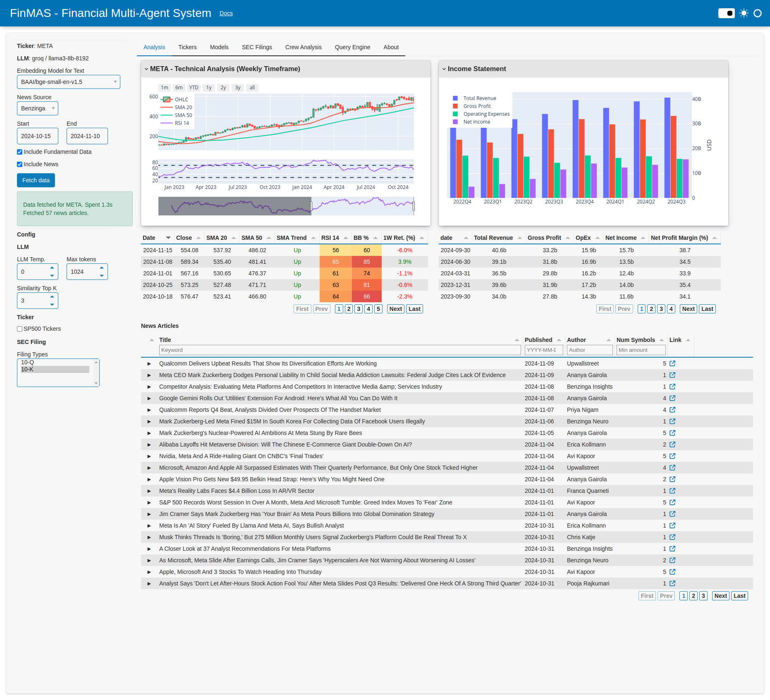
Task: Click the sun light-theme icon
Action: [744, 13]
